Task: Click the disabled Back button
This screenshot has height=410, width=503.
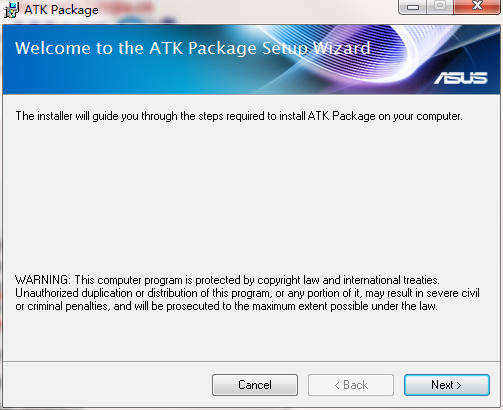Action: pos(351,385)
